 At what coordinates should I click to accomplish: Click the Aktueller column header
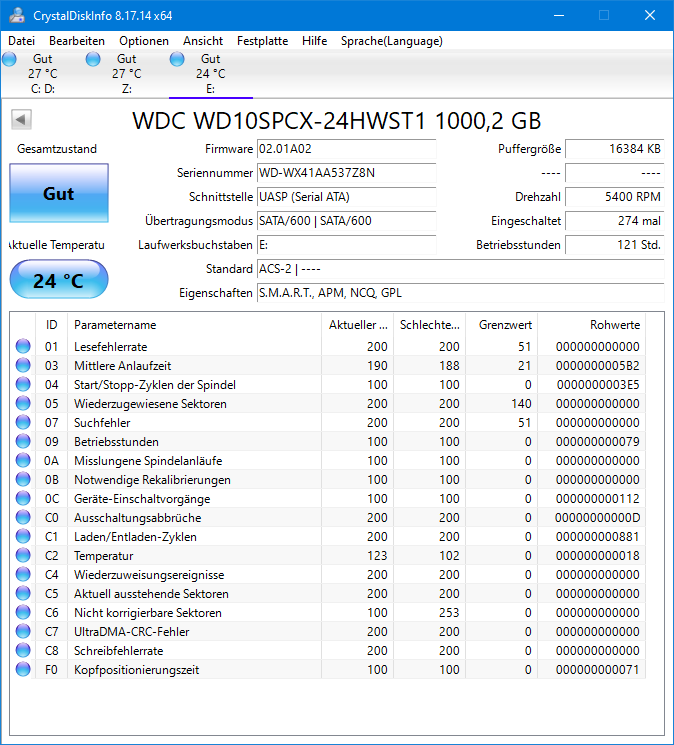[x=357, y=325]
